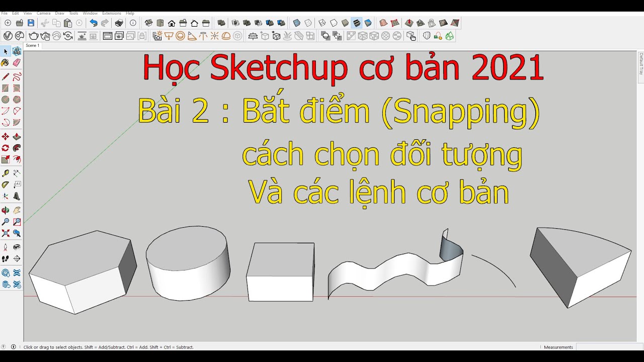The height and width of the screenshot is (362, 644).
Task: Open Model Info icon
Action: (x=133, y=23)
